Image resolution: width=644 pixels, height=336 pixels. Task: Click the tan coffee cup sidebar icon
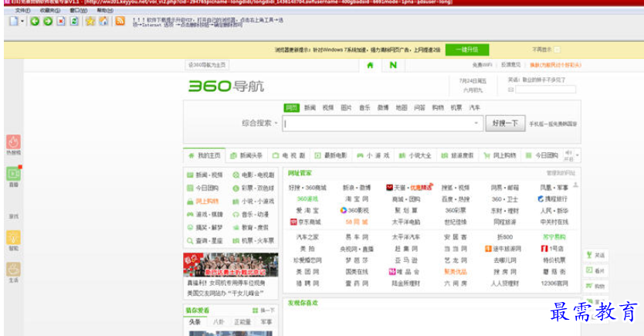click(13, 270)
